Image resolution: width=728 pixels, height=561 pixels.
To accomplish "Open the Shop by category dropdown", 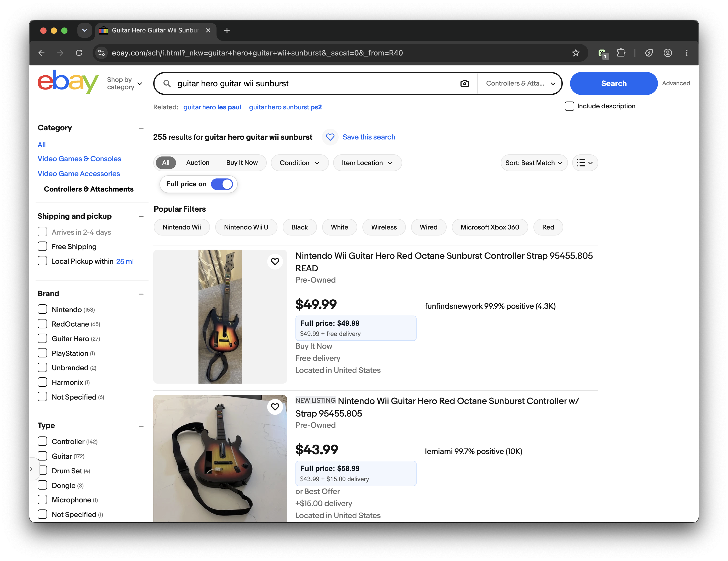I will tap(124, 83).
